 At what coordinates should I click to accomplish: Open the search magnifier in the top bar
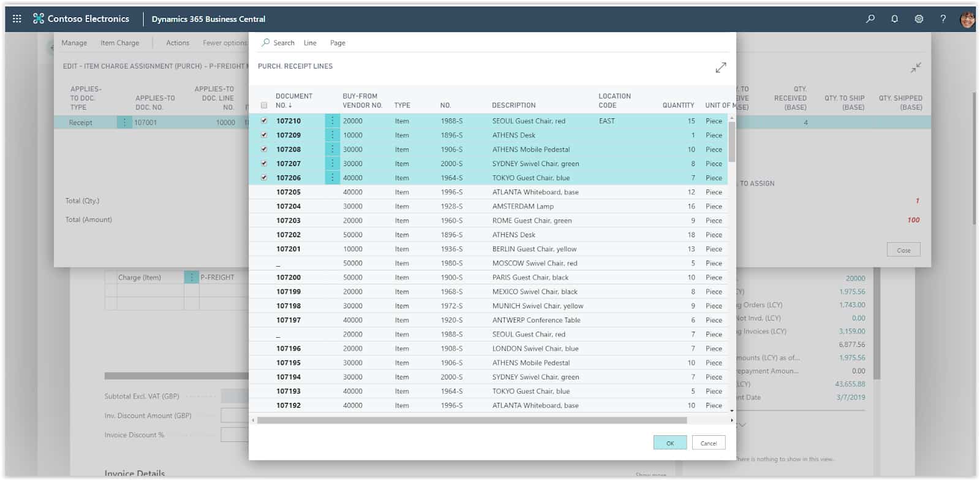click(x=870, y=18)
